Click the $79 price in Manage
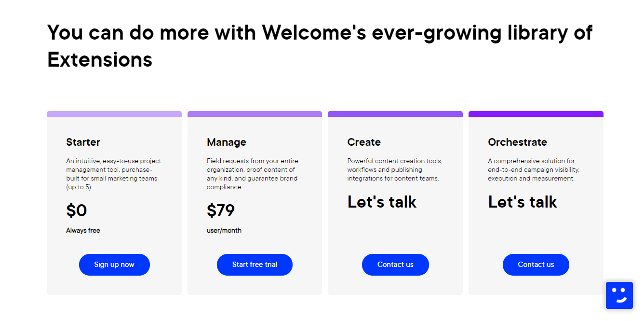Viewport: 644px width, 321px height. tap(220, 210)
